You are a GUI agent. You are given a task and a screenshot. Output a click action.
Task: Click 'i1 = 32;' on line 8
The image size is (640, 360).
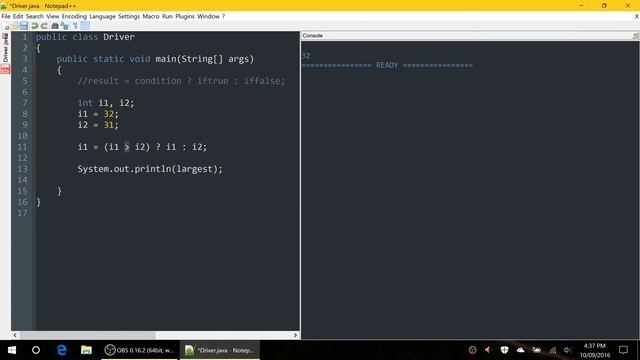click(x=98, y=114)
